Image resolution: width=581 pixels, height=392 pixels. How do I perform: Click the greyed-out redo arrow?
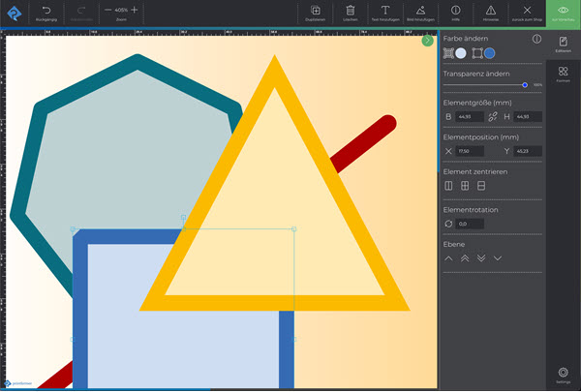[81, 14]
